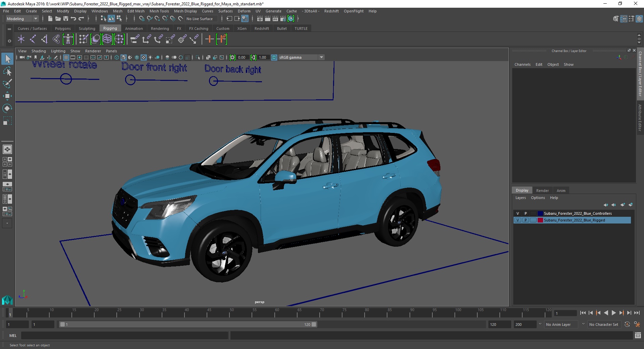
Task: Toggle playback P on Controllers layer
Action: (526, 213)
